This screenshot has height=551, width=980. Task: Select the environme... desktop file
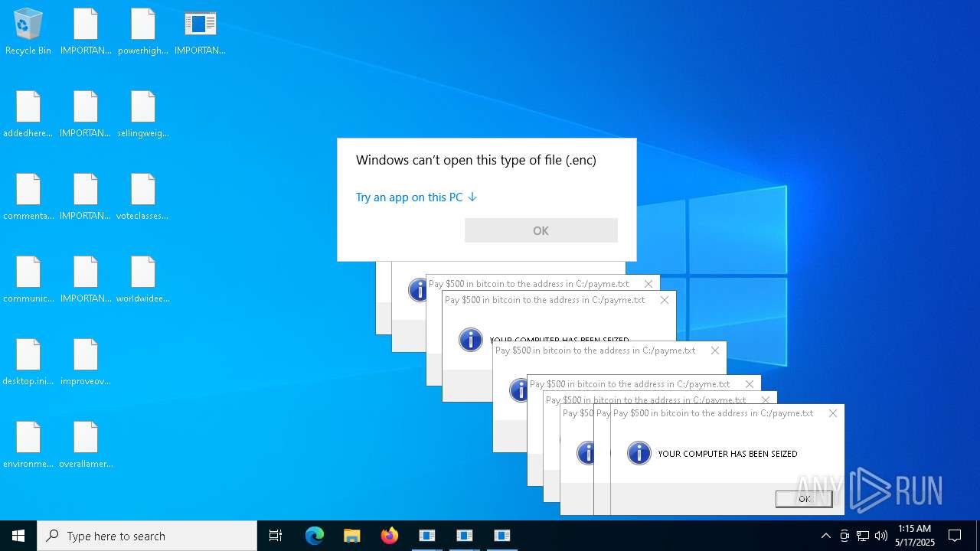click(28, 445)
